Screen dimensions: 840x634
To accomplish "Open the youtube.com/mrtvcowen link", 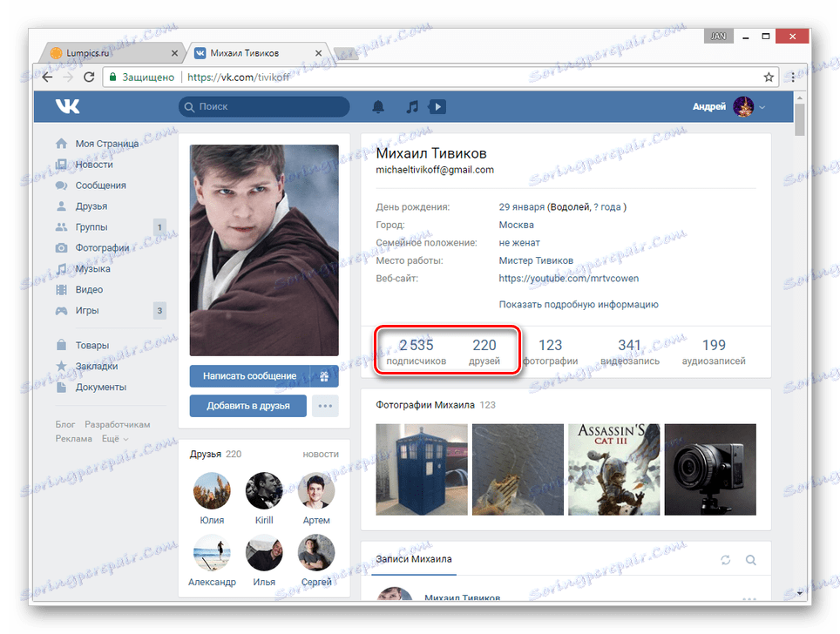I will coord(568,279).
